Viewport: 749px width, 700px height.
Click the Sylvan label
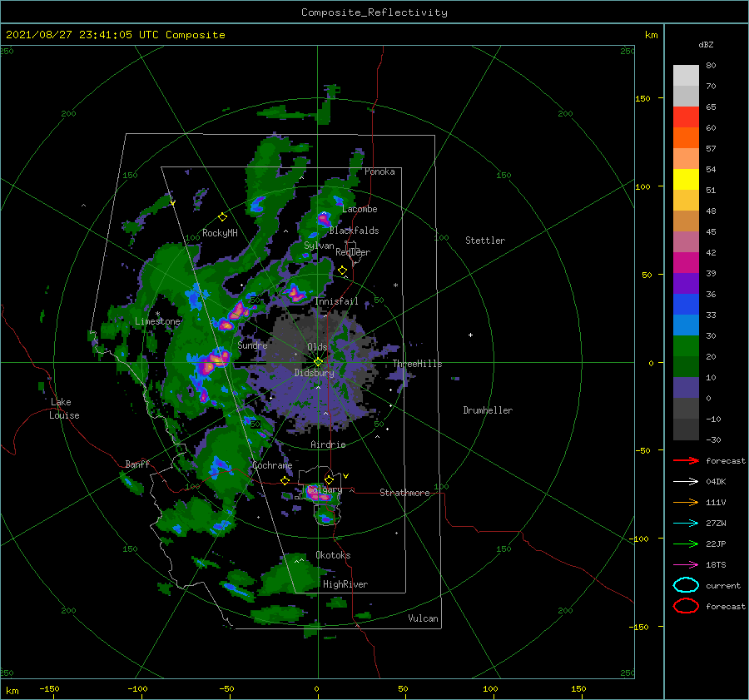click(x=319, y=246)
